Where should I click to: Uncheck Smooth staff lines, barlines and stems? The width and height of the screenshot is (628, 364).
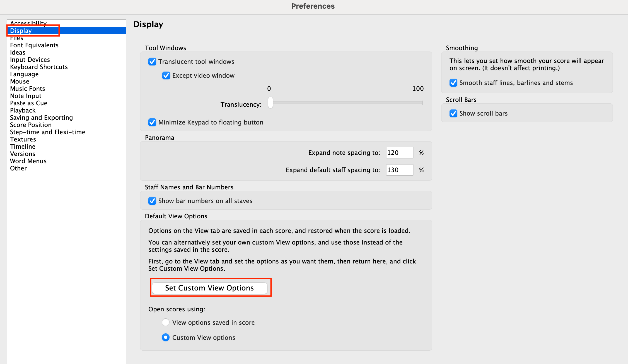click(453, 83)
